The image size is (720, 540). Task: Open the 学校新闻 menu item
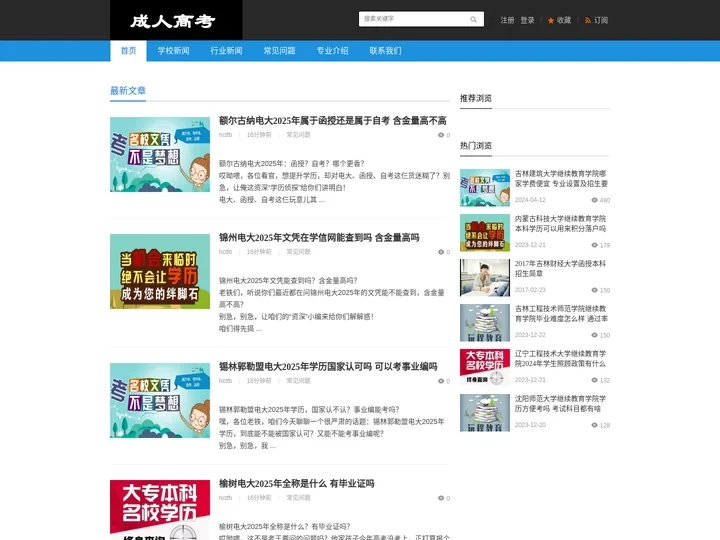coord(173,51)
